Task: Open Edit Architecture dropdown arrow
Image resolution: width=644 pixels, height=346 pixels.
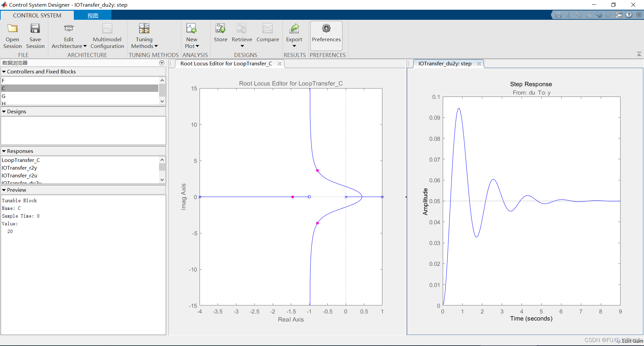Action: 85,46
